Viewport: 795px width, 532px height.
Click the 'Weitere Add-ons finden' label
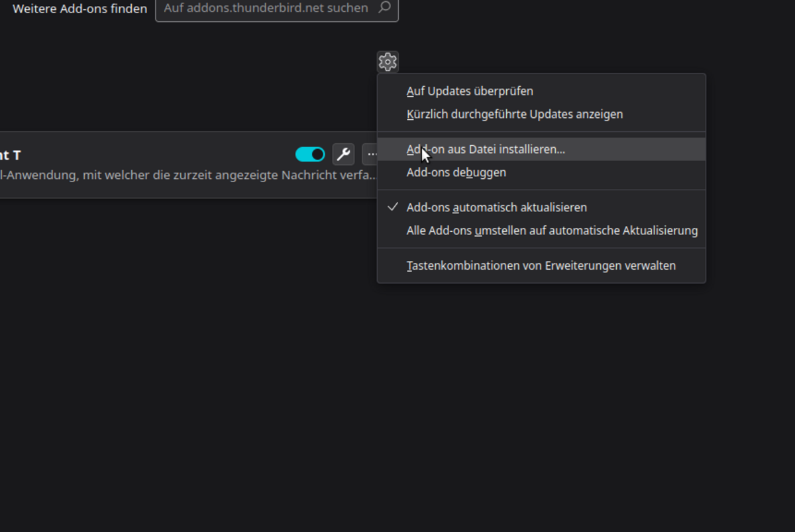pos(79,9)
